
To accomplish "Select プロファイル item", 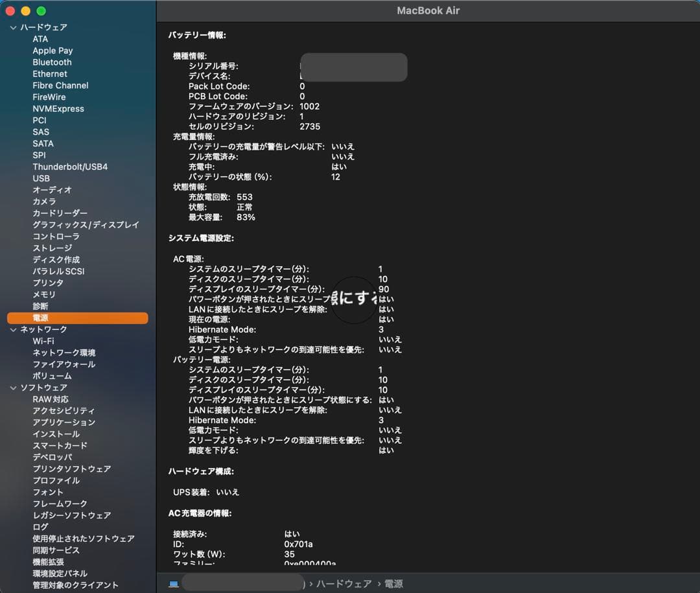I will (x=56, y=480).
